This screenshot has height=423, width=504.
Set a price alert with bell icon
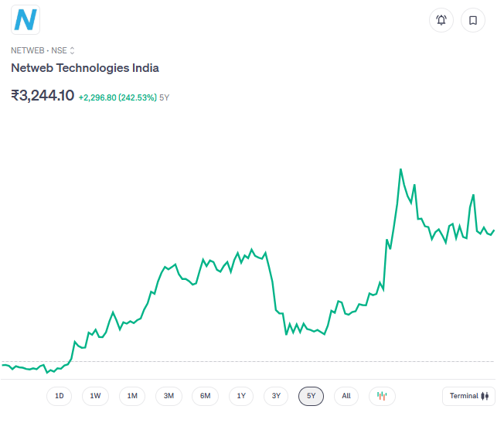point(441,20)
